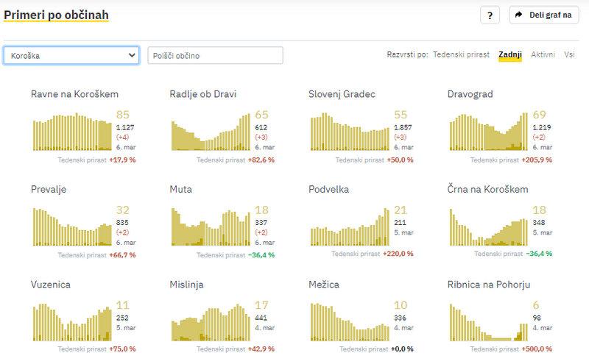Screen dimensions: 589x364
Task: Click the Črna na Koroškem chart
Action: [488, 227]
